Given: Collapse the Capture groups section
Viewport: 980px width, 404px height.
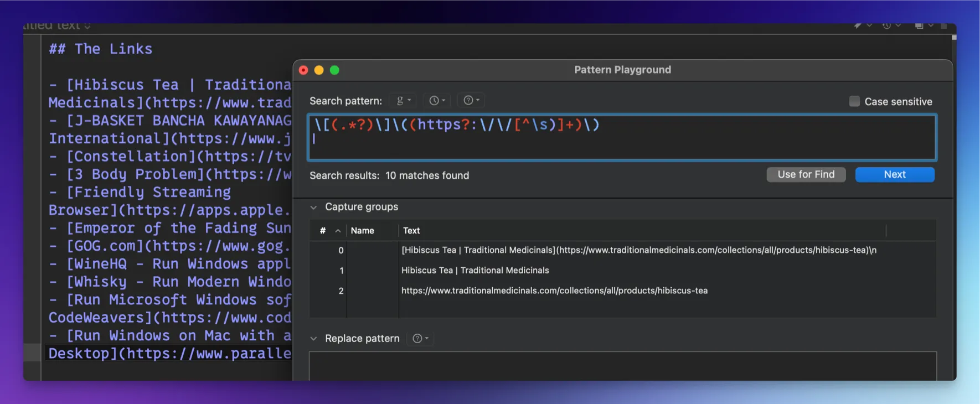Looking at the screenshot, I should point(314,208).
